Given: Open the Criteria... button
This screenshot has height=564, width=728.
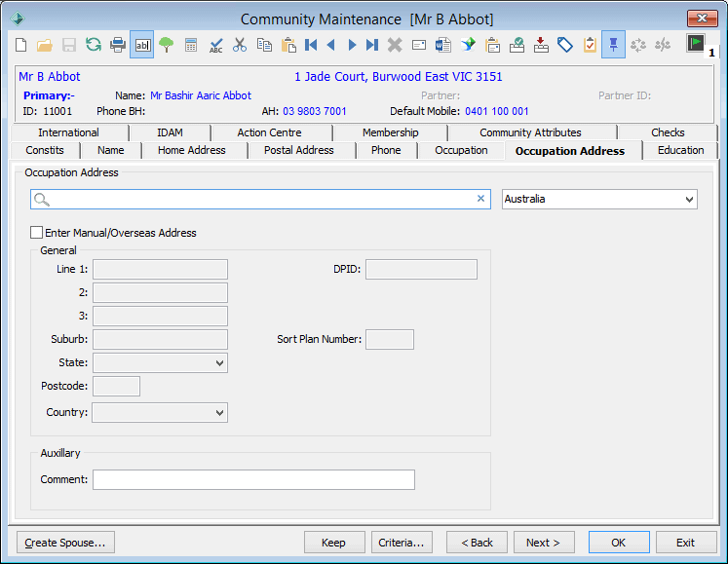Looking at the screenshot, I should point(402,543).
